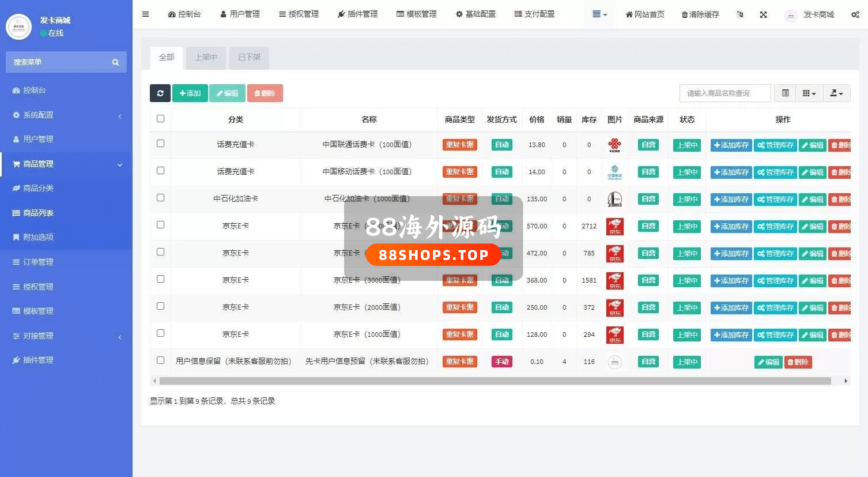The height and width of the screenshot is (477, 868).
Task: Open the export data dropdown
Action: click(836, 93)
